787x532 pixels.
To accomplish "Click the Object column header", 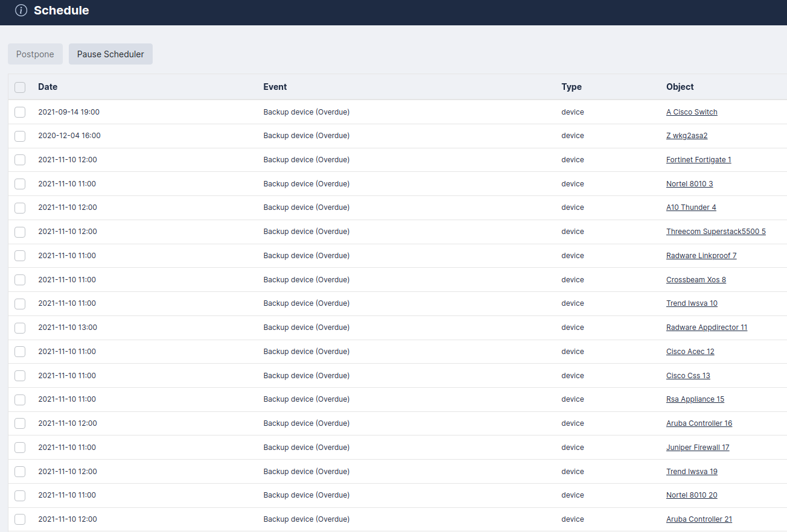I will [x=680, y=87].
